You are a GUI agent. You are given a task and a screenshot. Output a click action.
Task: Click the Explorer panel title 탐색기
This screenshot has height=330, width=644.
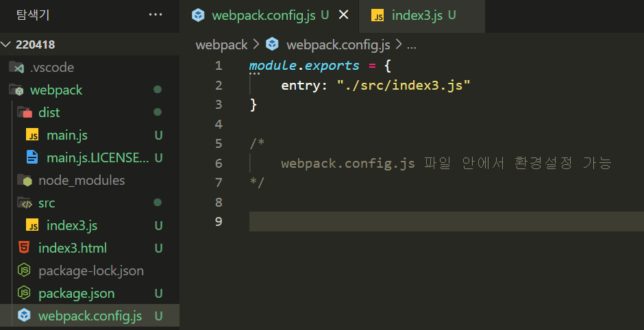[33, 15]
